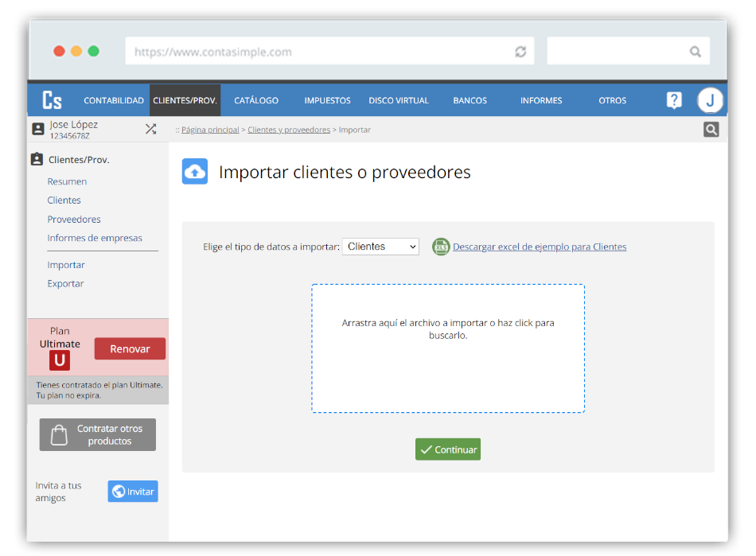Screen dimensions: 756x556
Task: Click the search magnifier in breadcrumb bar
Action: click(711, 129)
